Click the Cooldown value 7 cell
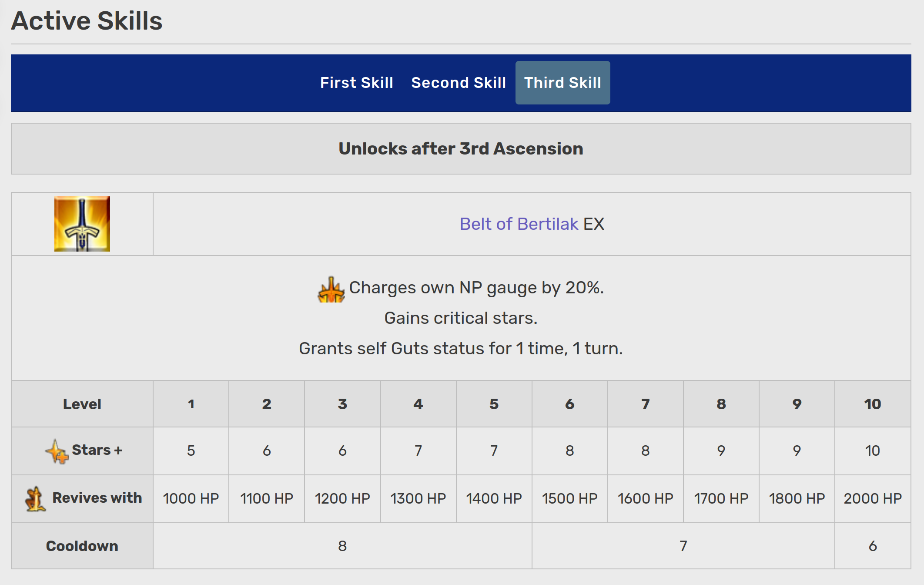 tap(683, 546)
